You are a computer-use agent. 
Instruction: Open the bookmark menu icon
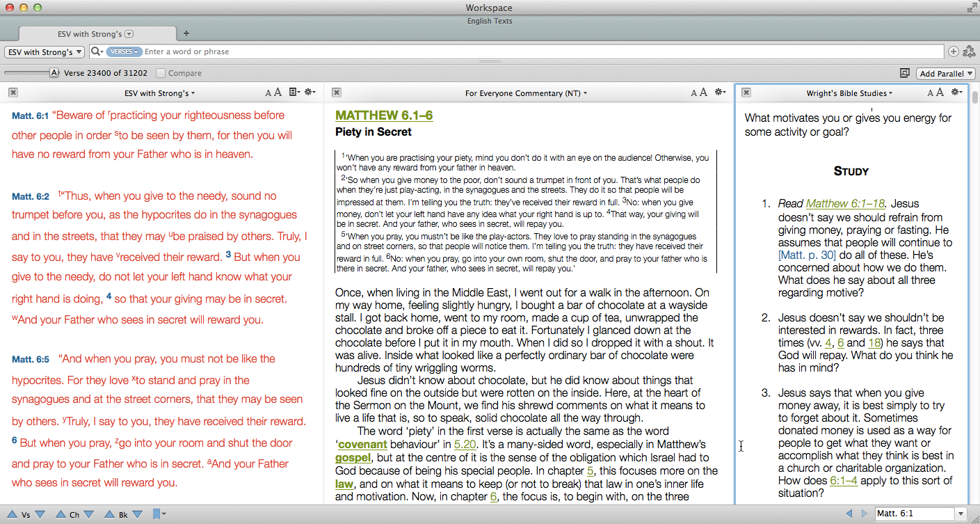pyautogui.click(x=159, y=514)
